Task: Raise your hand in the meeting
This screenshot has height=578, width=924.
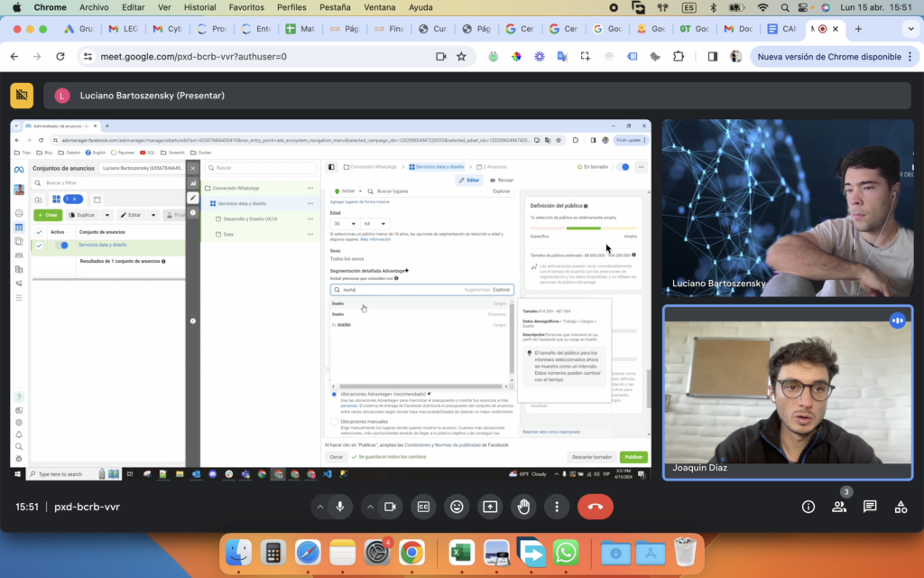Action: (x=523, y=507)
